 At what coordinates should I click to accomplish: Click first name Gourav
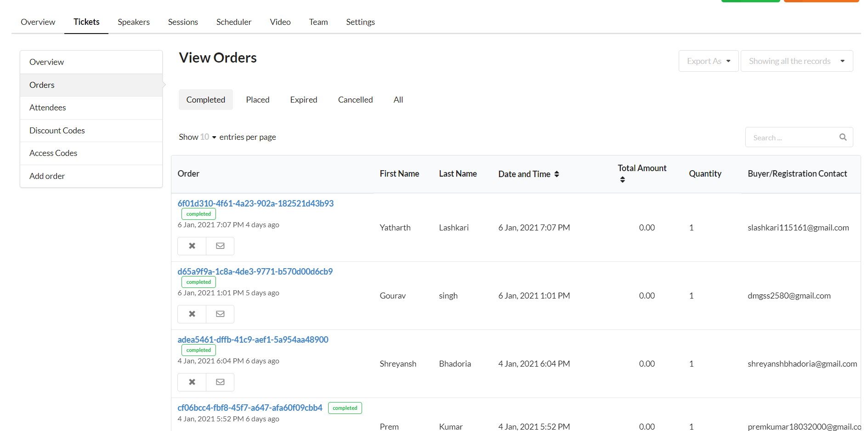tap(393, 296)
